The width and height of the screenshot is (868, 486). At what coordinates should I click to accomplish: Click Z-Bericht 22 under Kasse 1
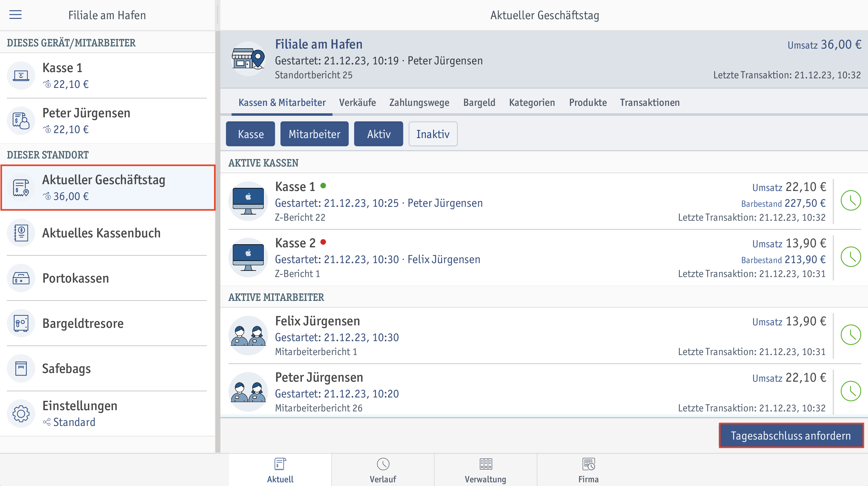300,217
